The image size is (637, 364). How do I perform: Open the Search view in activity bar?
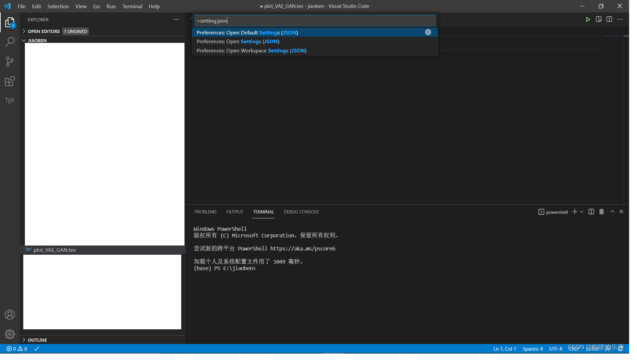pos(10,42)
